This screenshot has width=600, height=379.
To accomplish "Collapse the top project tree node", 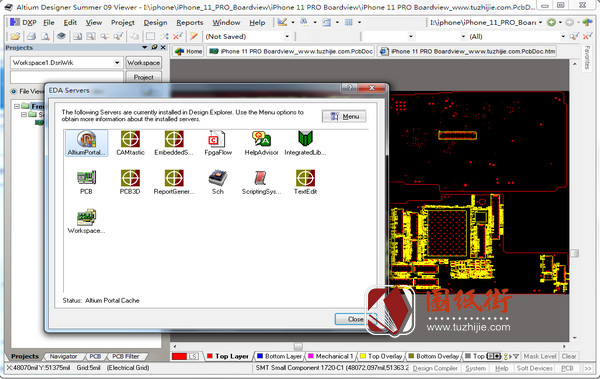I will coord(17,106).
